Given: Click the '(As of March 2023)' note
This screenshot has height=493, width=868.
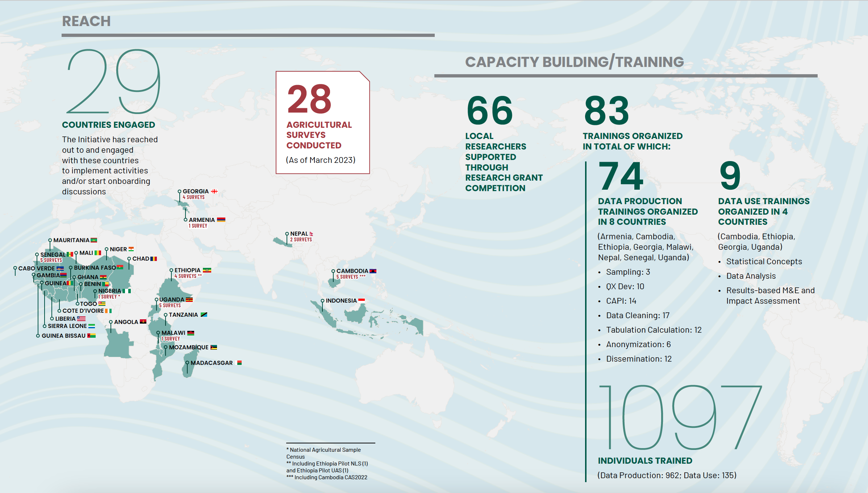Looking at the screenshot, I should tap(321, 160).
